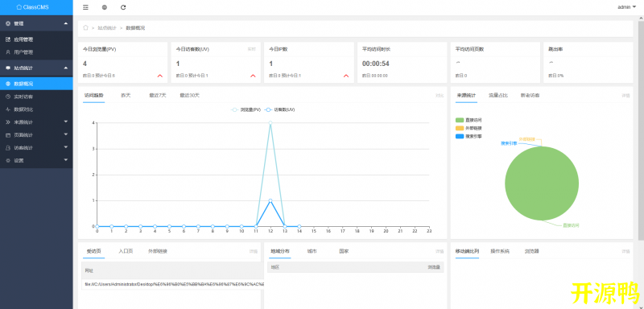The height and width of the screenshot is (309, 644).
Task: Click the 数据对比 pulse icon
Action: pyautogui.click(x=8, y=109)
